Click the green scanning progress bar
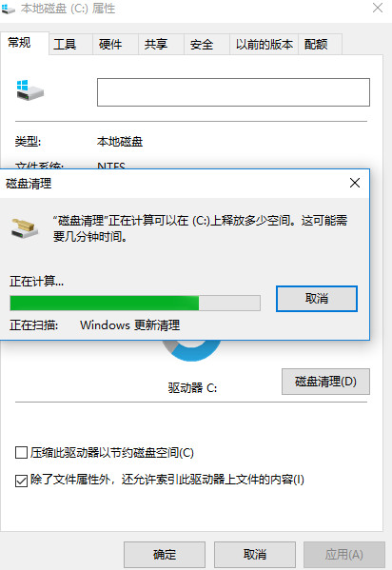Screen dimensions: 392x570 (135, 304)
